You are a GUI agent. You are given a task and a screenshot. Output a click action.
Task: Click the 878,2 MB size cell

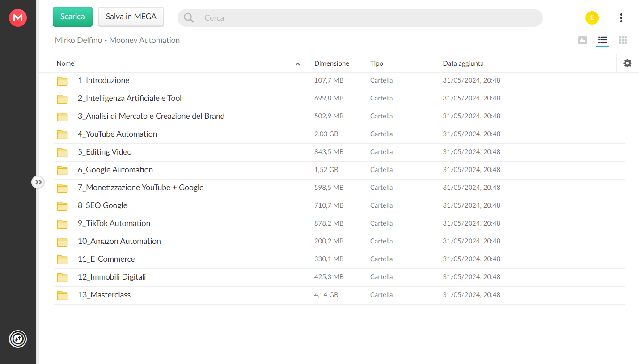coord(329,223)
